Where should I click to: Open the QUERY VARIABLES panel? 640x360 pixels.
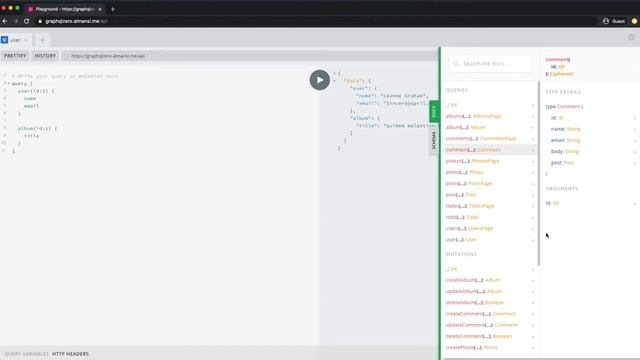pos(27,354)
